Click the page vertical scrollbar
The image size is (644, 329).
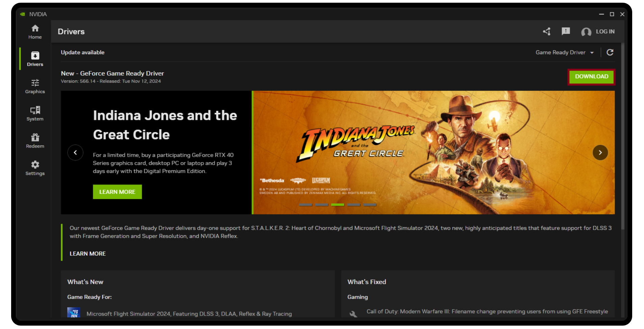click(x=622, y=137)
